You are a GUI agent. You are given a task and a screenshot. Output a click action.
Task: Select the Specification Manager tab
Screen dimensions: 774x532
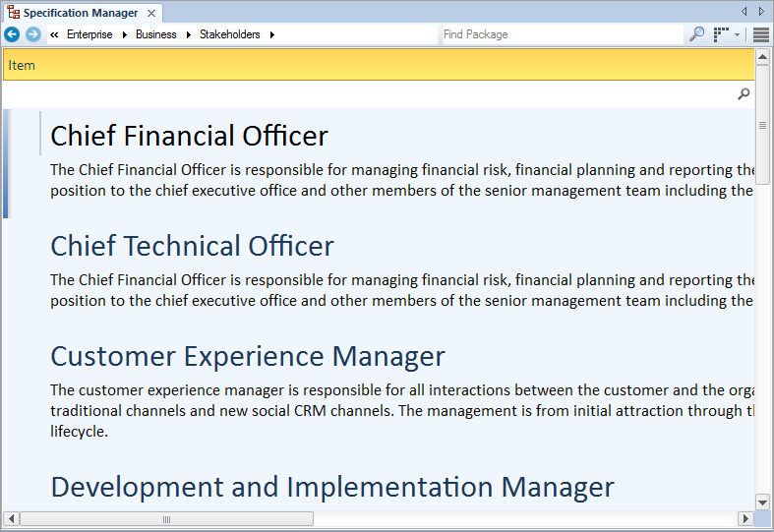coord(81,13)
